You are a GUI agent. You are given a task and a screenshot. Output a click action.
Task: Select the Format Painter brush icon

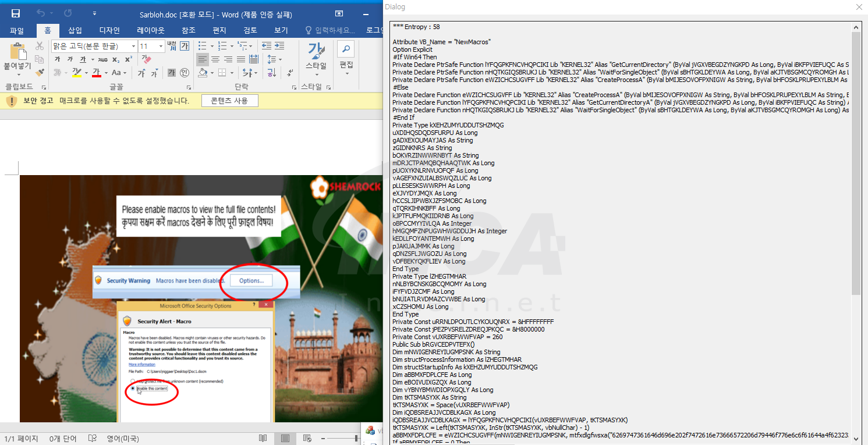40,73
